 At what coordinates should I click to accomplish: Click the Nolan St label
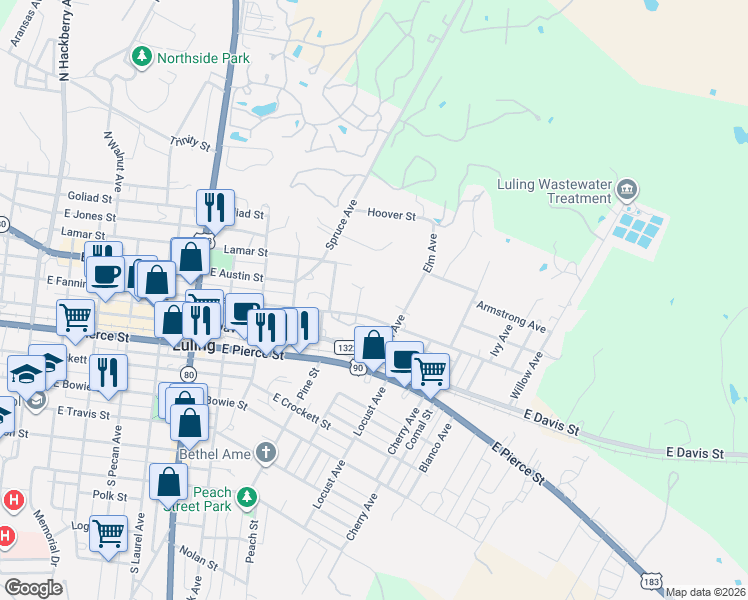click(198, 558)
